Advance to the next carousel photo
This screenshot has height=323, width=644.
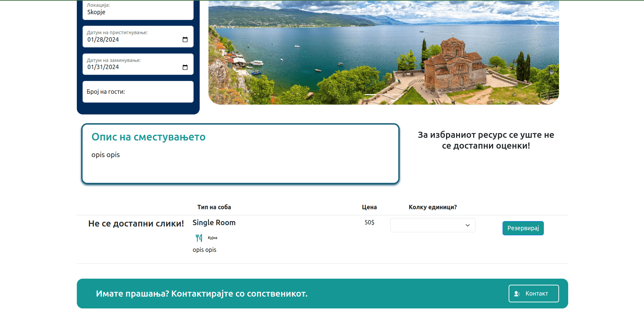point(536,24)
